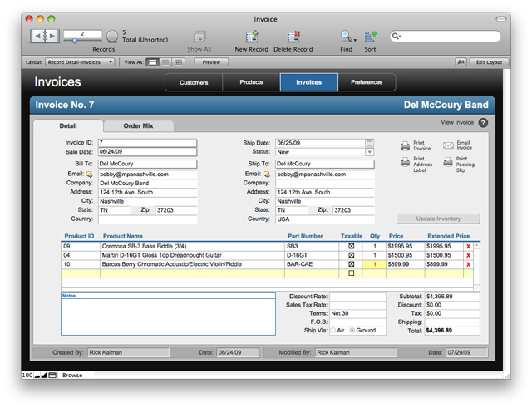Click the New Record toolbar icon
The height and width of the screenshot is (408, 532).
coord(252,37)
